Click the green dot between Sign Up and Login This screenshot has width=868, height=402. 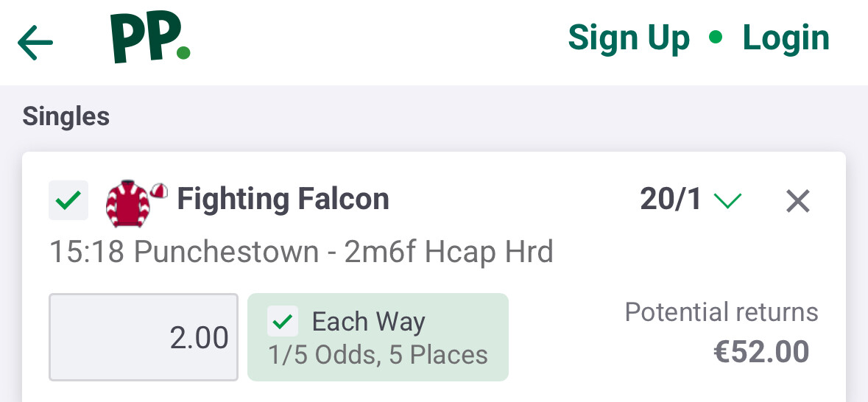pos(716,38)
